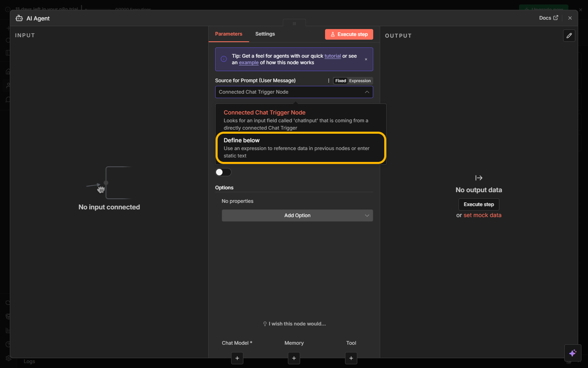Click the pencil edit output icon

[x=569, y=36]
